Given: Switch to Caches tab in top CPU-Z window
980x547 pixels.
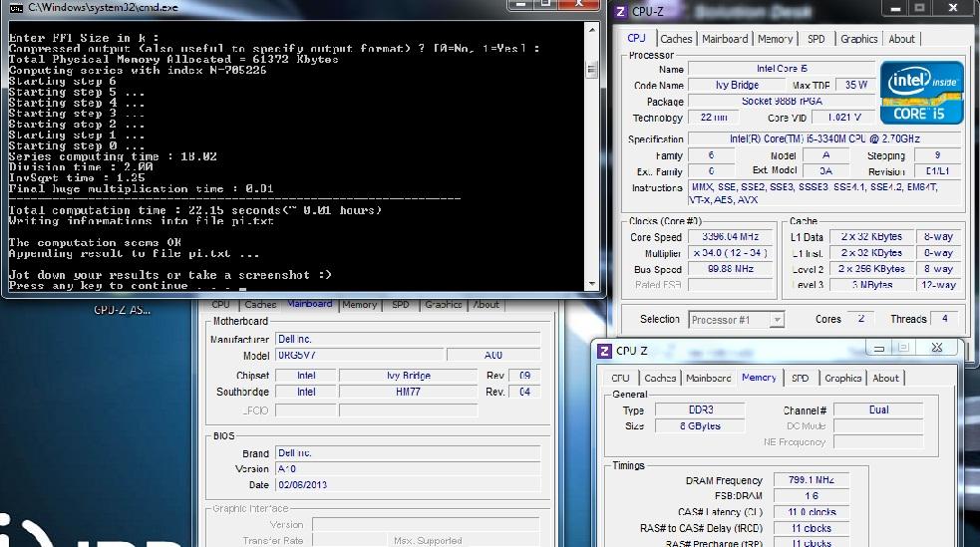Looking at the screenshot, I should coord(676,39).
